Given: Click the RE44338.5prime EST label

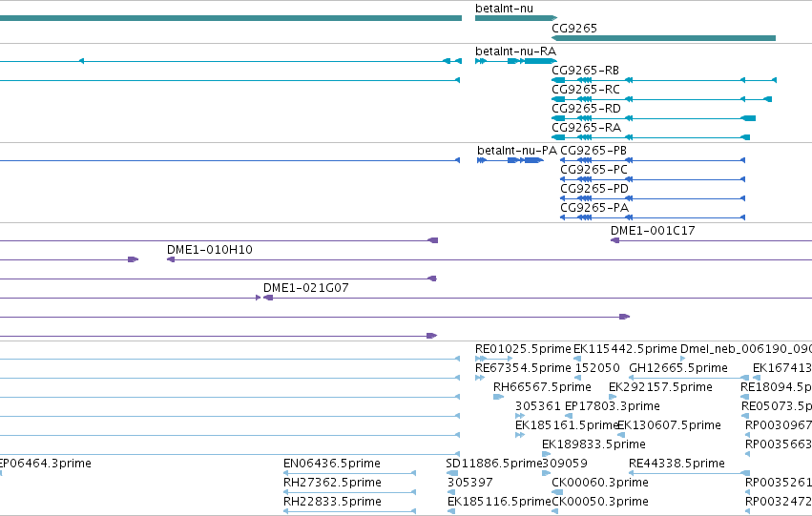Looking at the screenshot, I should click(x=677, y=464).
